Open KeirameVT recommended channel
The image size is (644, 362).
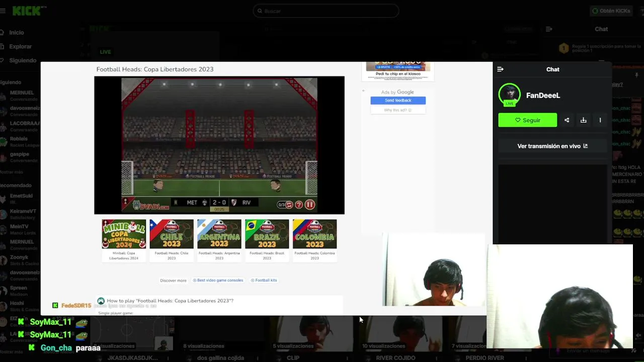click(20, 214)
